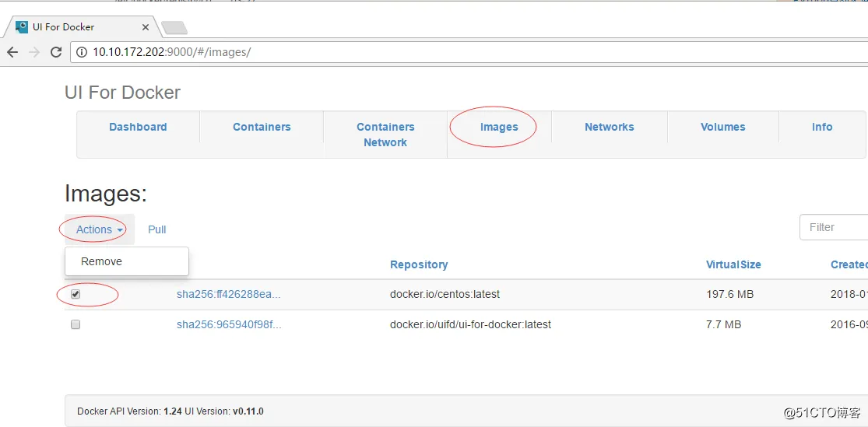Click the browser address bar URL
868x427 pixels.
[171, 52]
